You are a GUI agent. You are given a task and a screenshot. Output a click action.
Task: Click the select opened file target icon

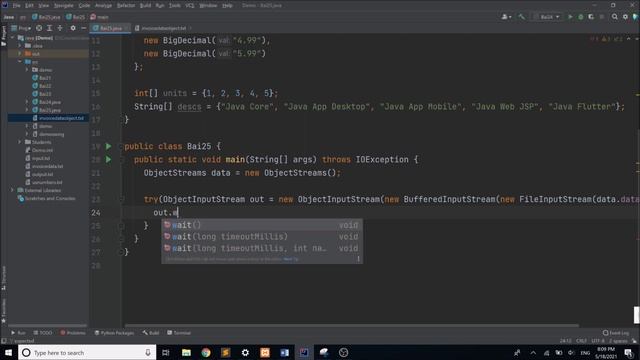pyautogui.click(x=39, y=28)
